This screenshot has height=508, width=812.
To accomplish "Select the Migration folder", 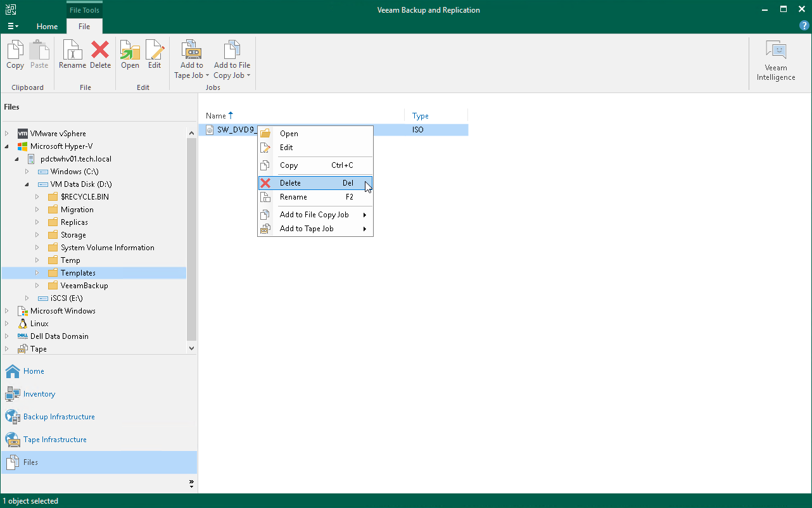I will (77, 210).
